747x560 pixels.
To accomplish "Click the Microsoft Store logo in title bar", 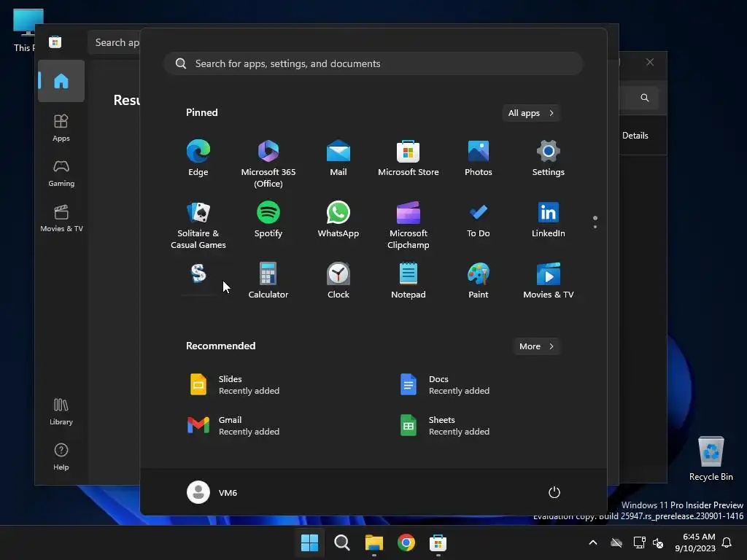I will click(55, 42).
